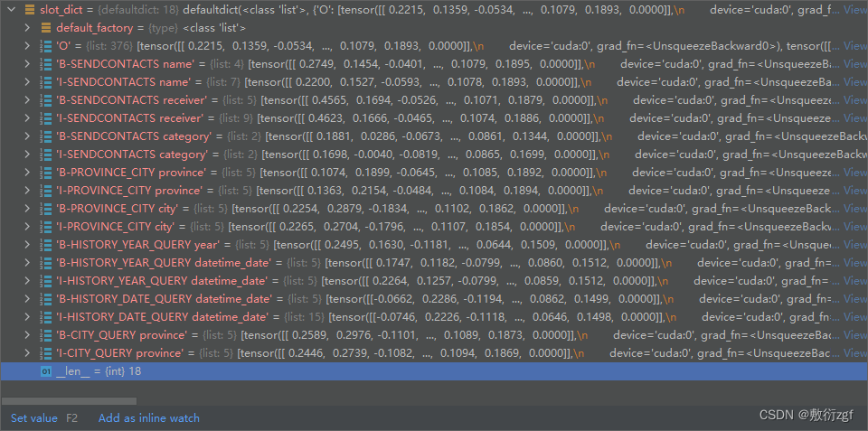The width and height of the screenshot is (868, 431).
Task: Select the default_factory class 'list' value
Action: tap(214, 28)
